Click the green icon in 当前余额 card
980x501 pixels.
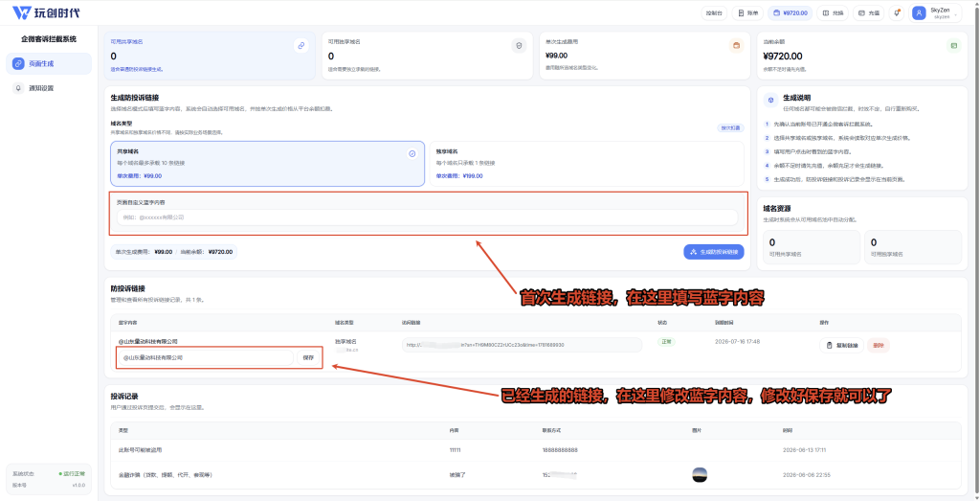click(954, 46)
